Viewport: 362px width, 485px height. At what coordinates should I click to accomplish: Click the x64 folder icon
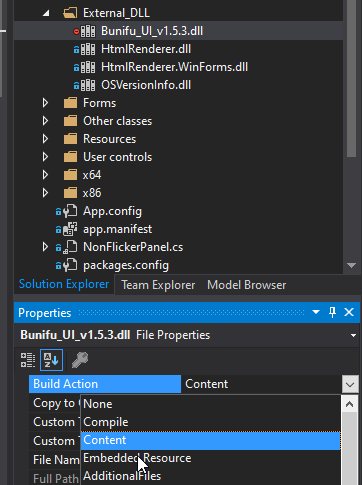pyautogui.click(x=70, y=175)
